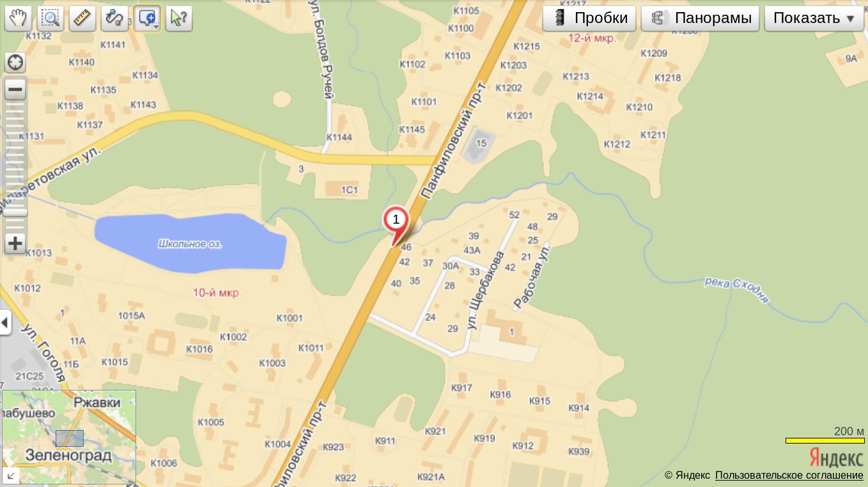Select the 'What's here' pointer tool

(x=179, y=18)
